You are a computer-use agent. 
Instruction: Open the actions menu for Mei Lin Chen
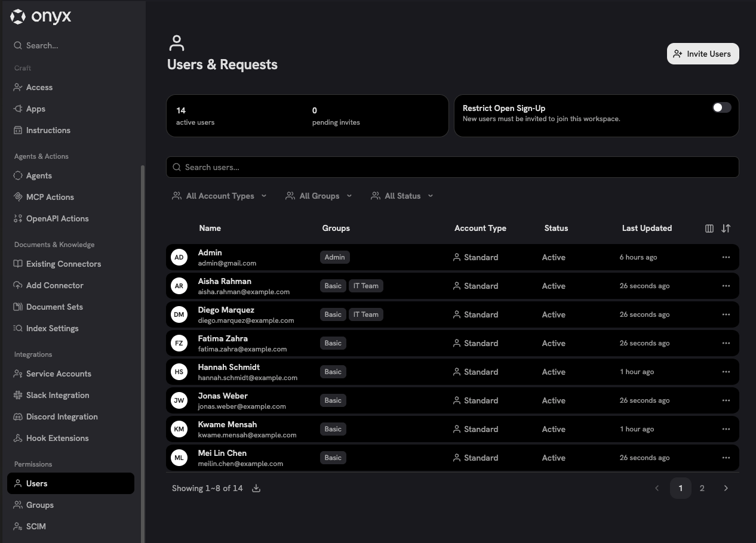click(726, 458)
